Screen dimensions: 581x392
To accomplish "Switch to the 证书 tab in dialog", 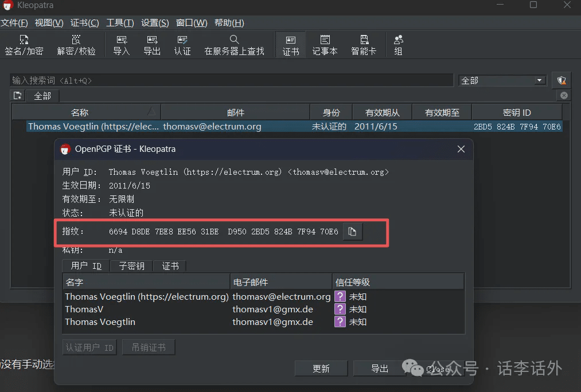I will pyautogui.click(x=170, y=266).
